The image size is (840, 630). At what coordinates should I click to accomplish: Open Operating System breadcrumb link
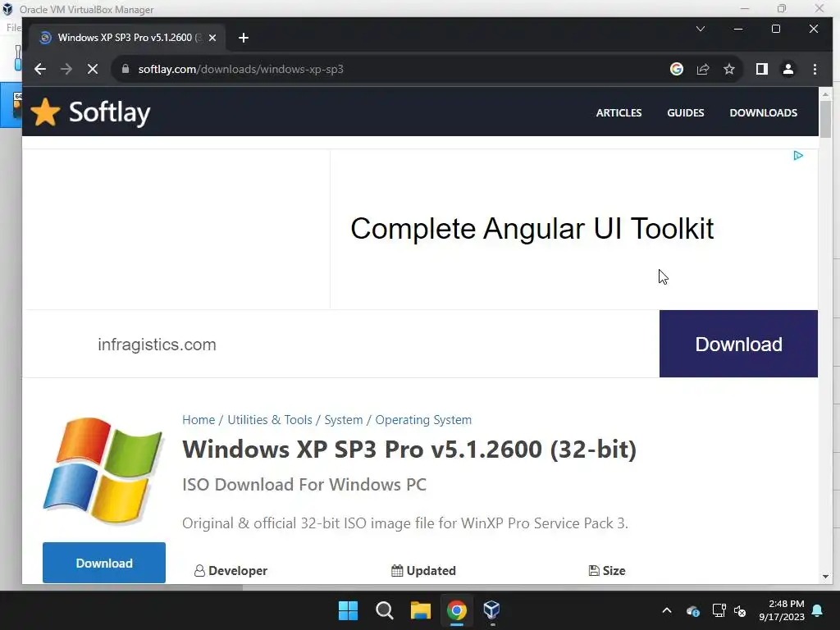coord(423,419)
